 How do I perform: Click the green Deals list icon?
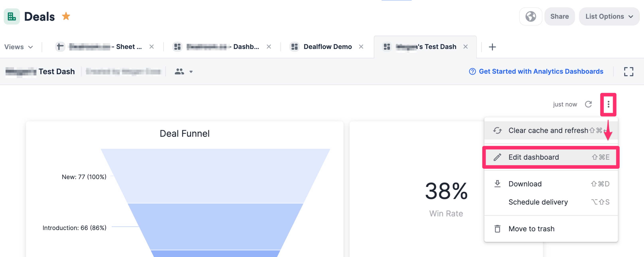click(x=12, y=16)
